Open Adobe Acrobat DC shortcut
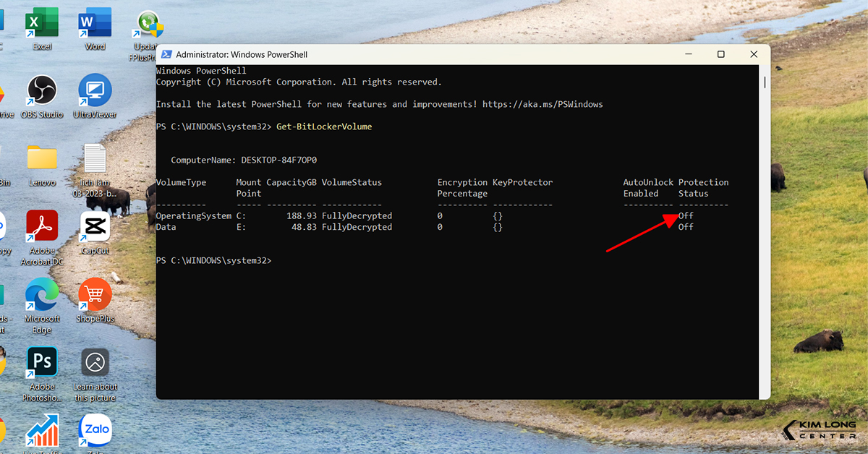The height and width of the screenshot is (454, 868). [42, 227]
